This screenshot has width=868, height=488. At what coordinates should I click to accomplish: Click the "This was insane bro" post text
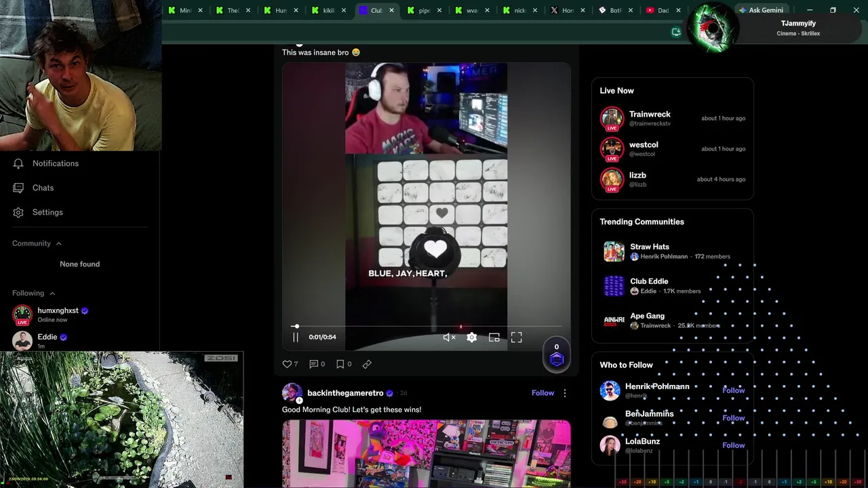pyautogui.click(x=321, y=52)
